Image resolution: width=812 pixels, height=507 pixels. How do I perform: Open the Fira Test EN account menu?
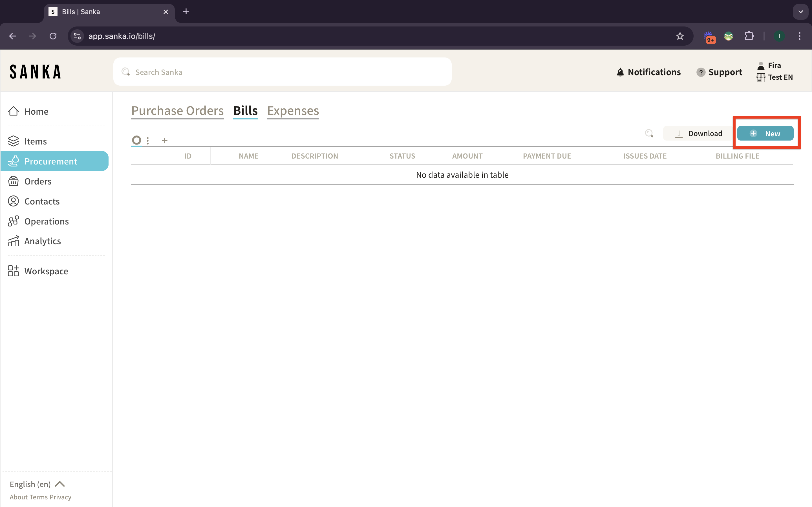click(775, 71)
